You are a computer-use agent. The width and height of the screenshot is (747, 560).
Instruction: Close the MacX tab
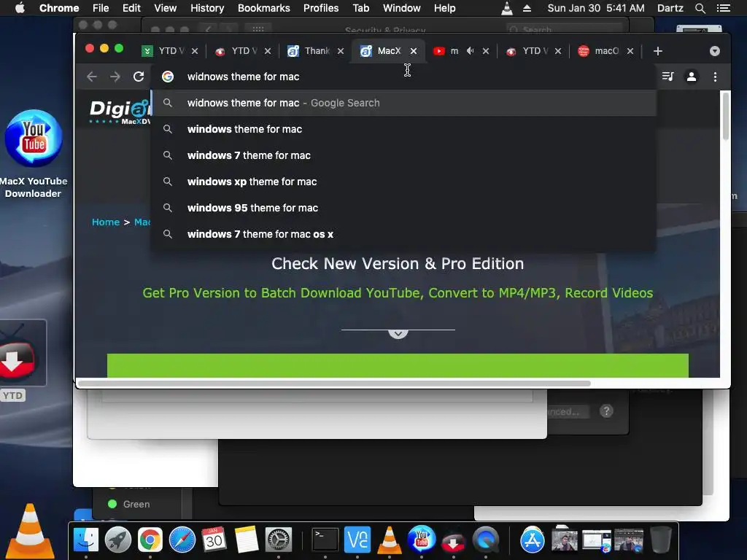click(x=414, y=51)
